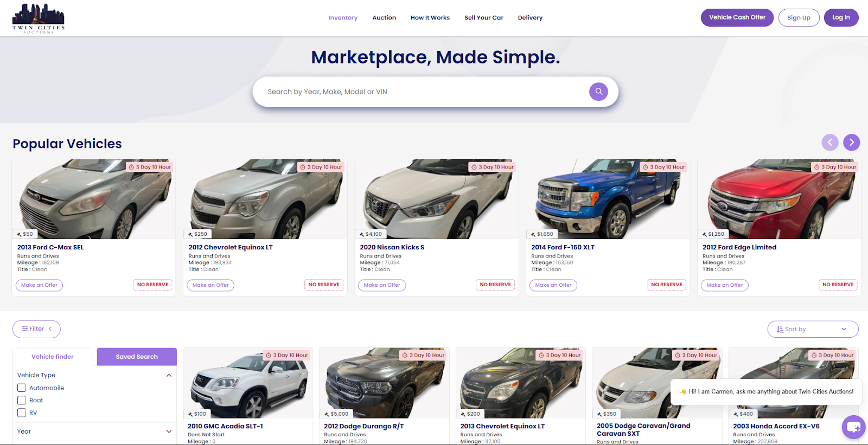Expand the Year filter section
The height and width of the screenshot is (445, 868).
click(94, 431)
